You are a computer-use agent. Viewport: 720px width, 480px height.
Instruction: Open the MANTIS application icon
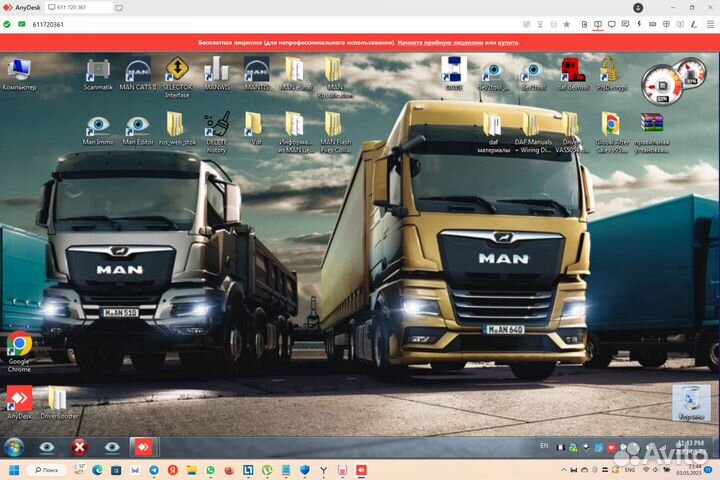tap(256, 72)
